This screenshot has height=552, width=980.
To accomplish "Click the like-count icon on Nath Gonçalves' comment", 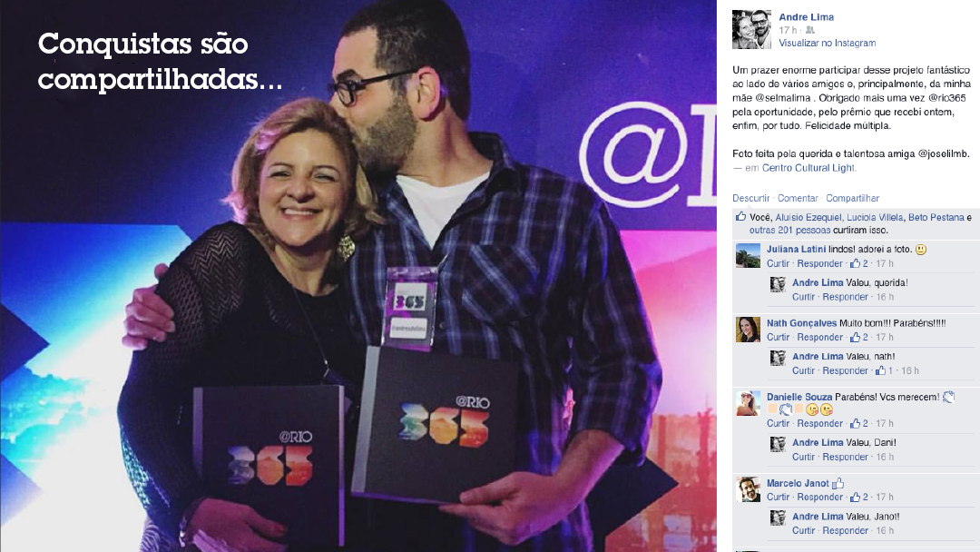I will (855, 338).
